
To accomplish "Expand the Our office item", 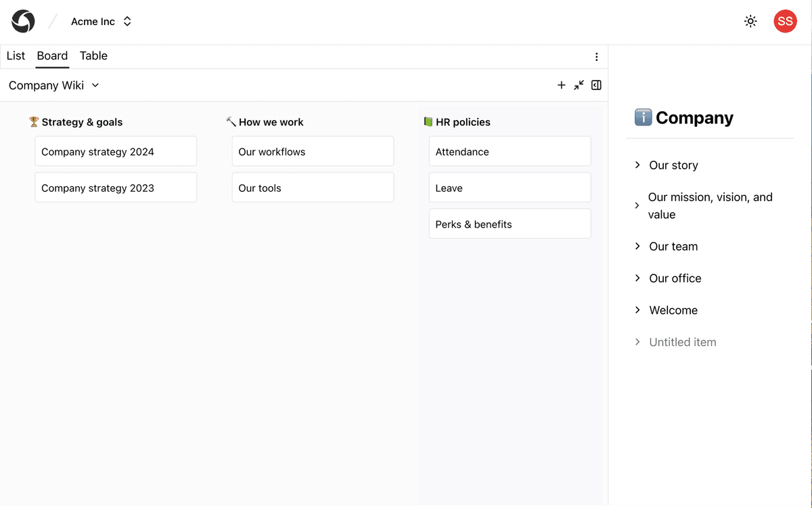I will pyautogui.click(x=675, y=278).
